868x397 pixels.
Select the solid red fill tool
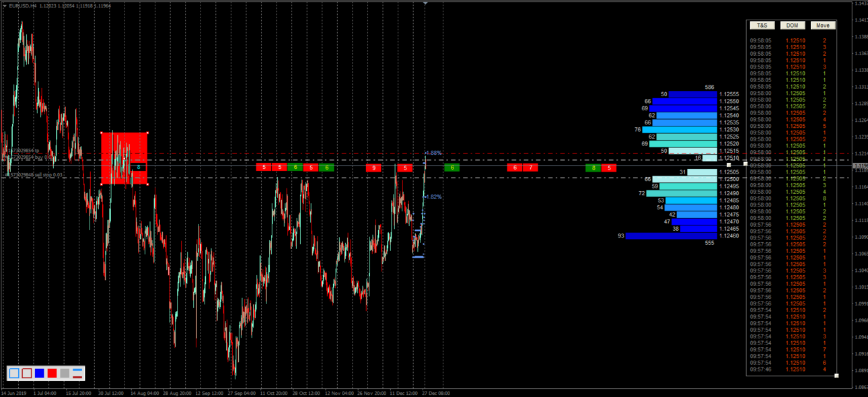(52, 373)
